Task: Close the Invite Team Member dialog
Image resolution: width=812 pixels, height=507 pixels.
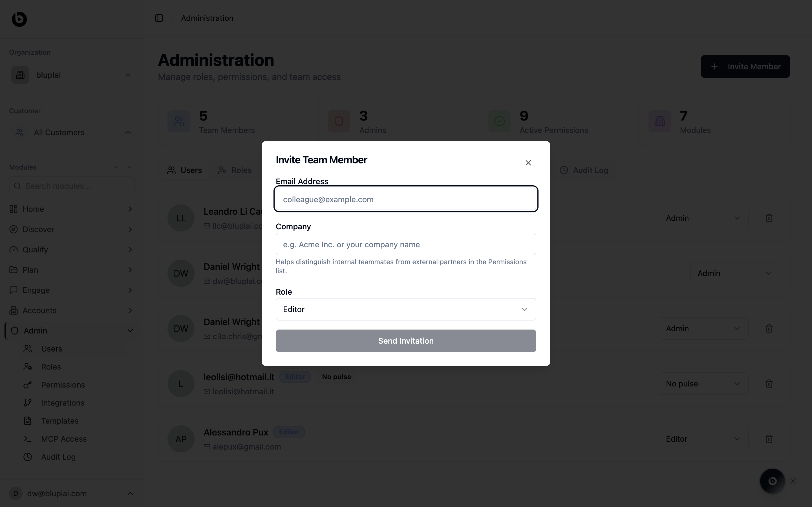Action: pos(528,163)
